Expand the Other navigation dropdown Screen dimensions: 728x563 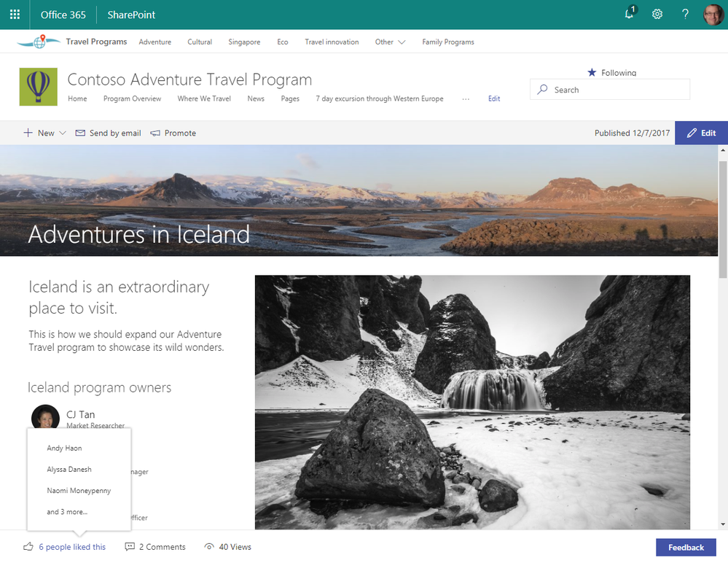[x=390, y=42]
